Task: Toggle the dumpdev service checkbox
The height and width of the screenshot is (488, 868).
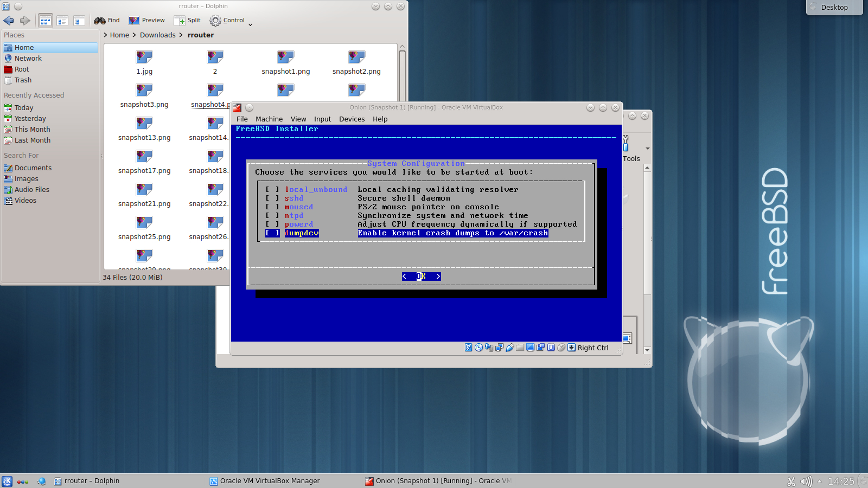Action: pos(272,233)
